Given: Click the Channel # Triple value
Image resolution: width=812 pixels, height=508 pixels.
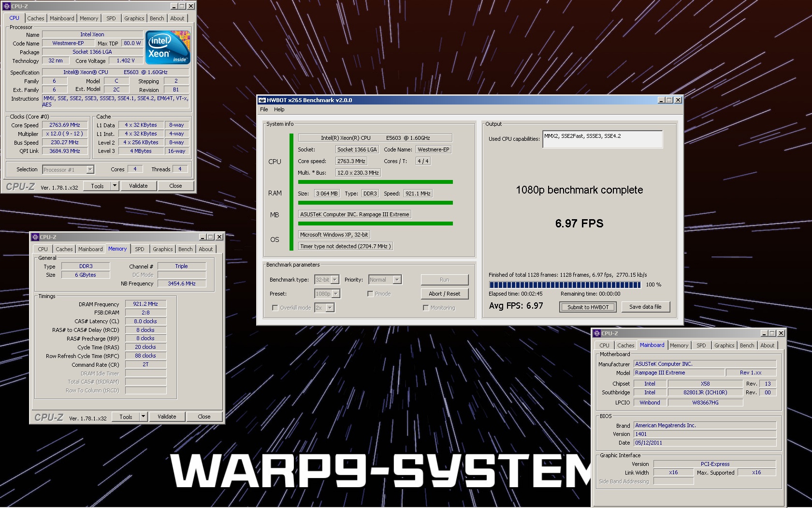Looking at the screenshot, I should click(182, 266).
